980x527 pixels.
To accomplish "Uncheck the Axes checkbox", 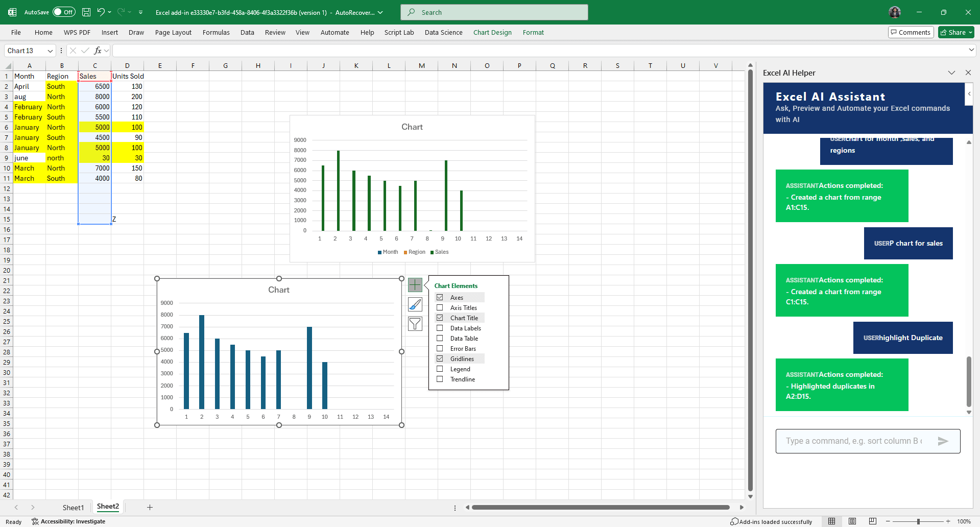I will (x=440, y=297).
